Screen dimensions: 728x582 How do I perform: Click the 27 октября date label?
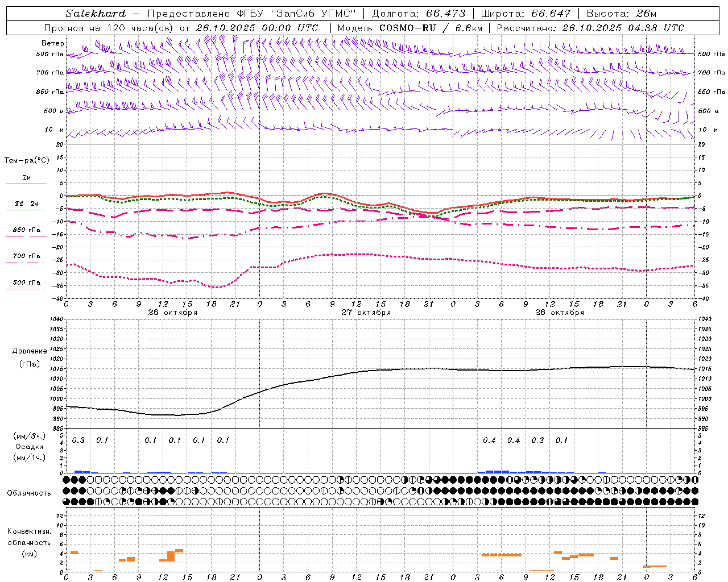pyautogui.click(x=366, y=313)
